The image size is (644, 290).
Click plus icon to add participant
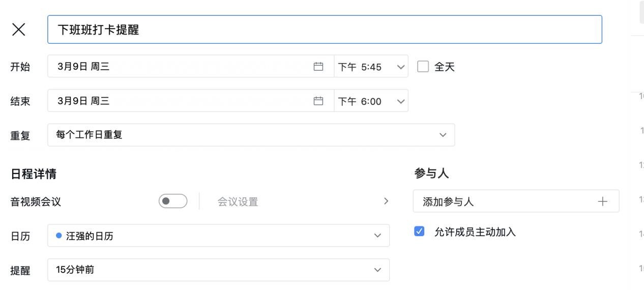pos(603,201)
